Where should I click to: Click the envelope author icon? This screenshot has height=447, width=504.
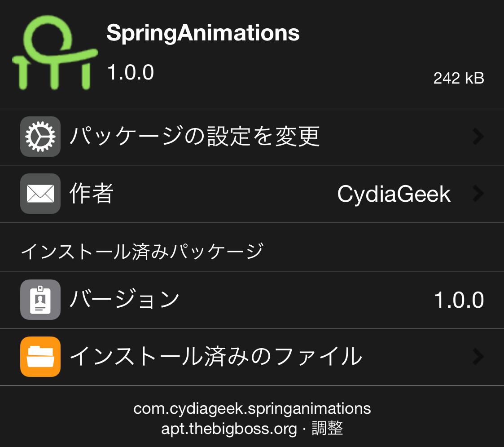coord(40,194)
